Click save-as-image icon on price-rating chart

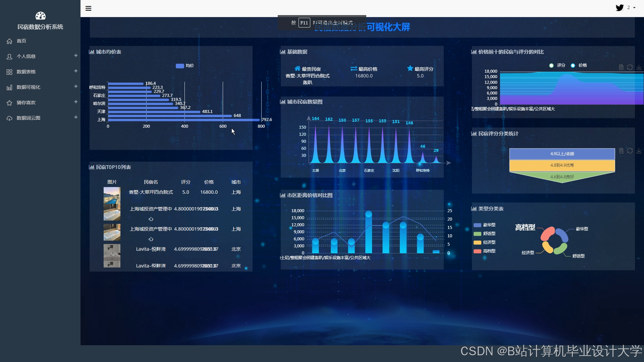click(x=639, y=67)
